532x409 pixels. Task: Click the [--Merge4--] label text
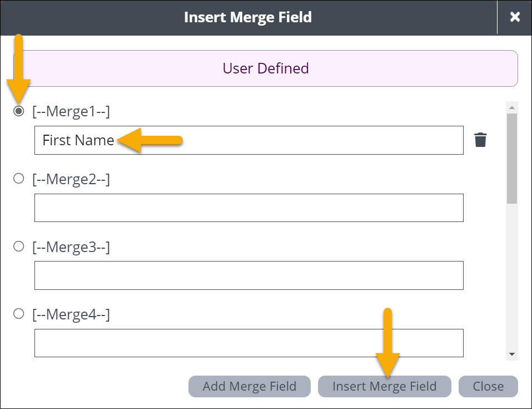click(71, 314)
